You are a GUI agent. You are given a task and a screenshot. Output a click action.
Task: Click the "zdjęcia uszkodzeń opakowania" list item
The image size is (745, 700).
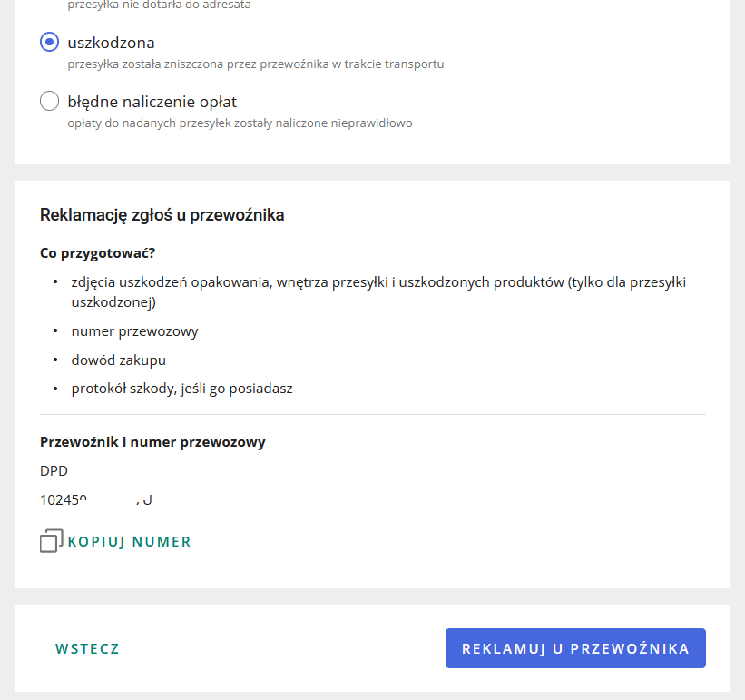pyautogui.click(x=377, y=282)
